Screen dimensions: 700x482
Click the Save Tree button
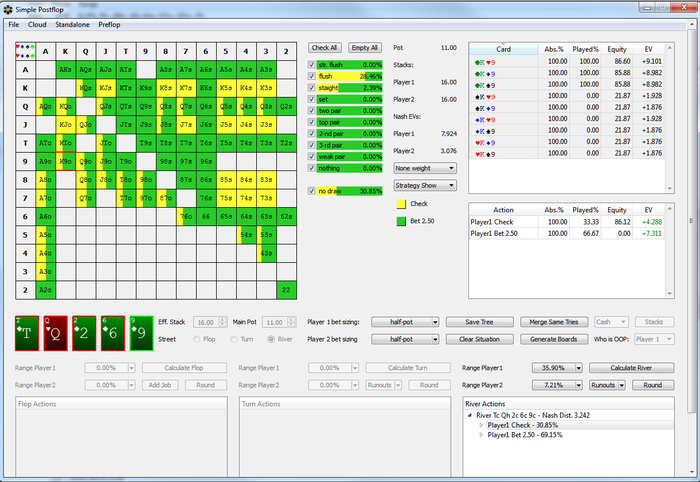(479, 322)
